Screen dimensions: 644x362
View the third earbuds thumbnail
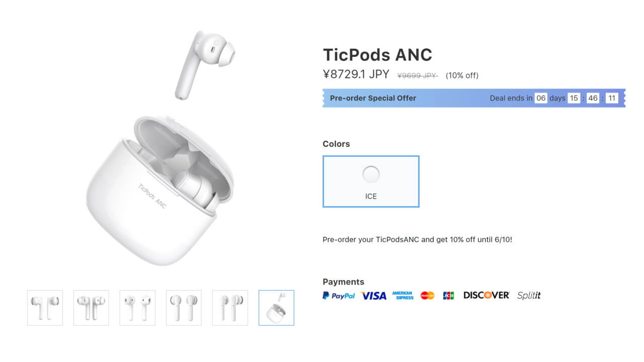pos(137,308)
